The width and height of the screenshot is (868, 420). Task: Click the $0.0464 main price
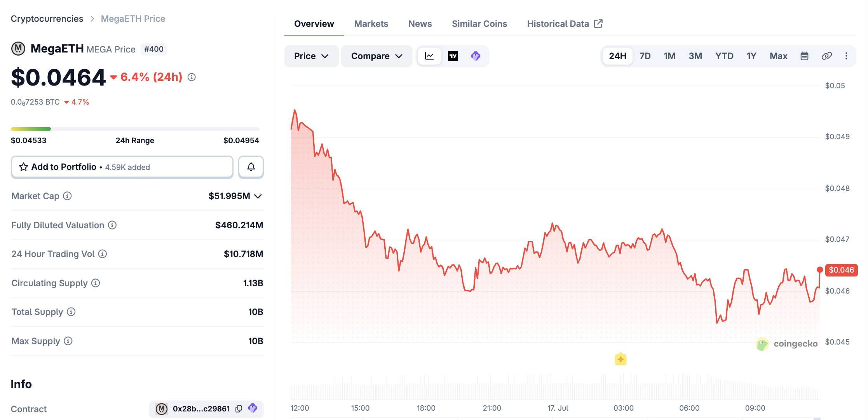(58, 77)
